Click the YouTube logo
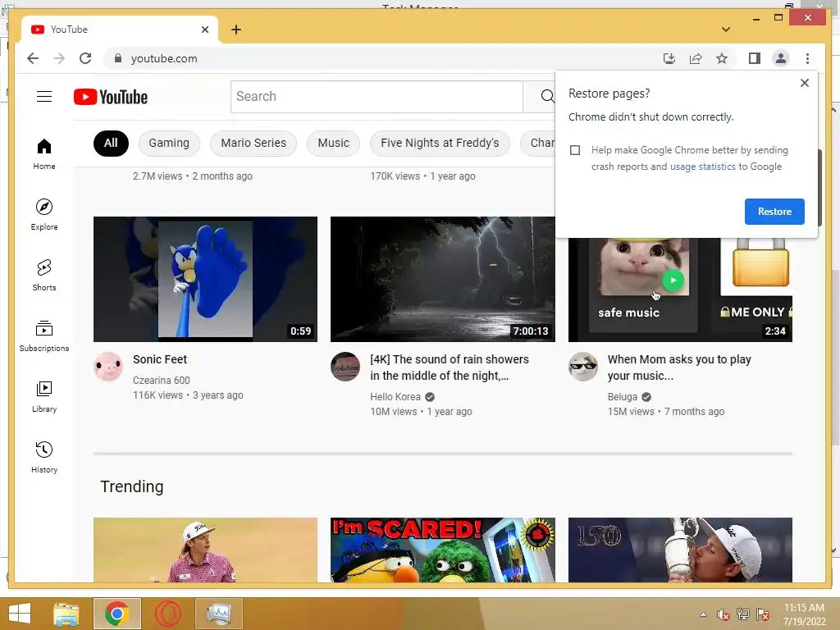 click(111, 97)
